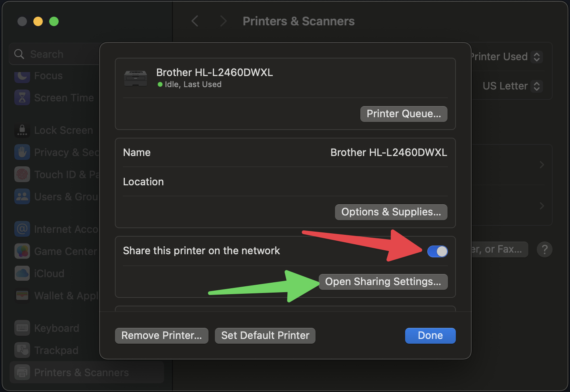The height and width of the screenshot is (392, 570).
Task: Select iCloud in the sidebar
Action: [x=49, y=274]
